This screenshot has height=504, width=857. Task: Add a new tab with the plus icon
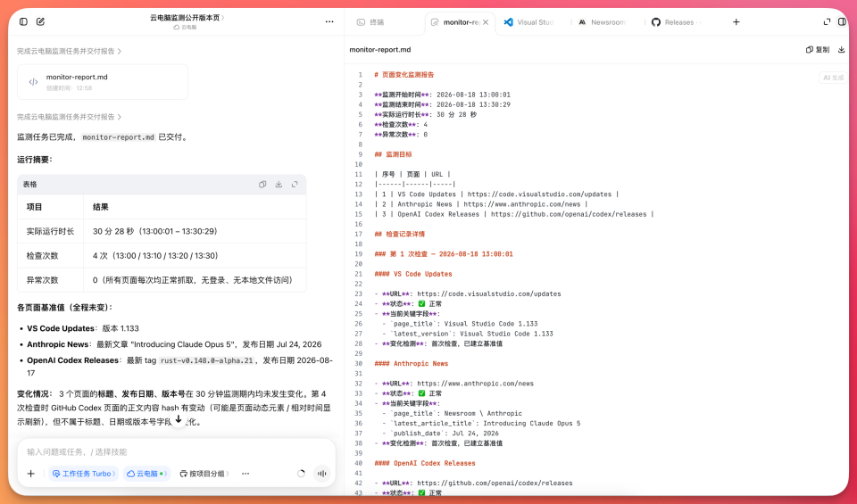tap(736, 21)
